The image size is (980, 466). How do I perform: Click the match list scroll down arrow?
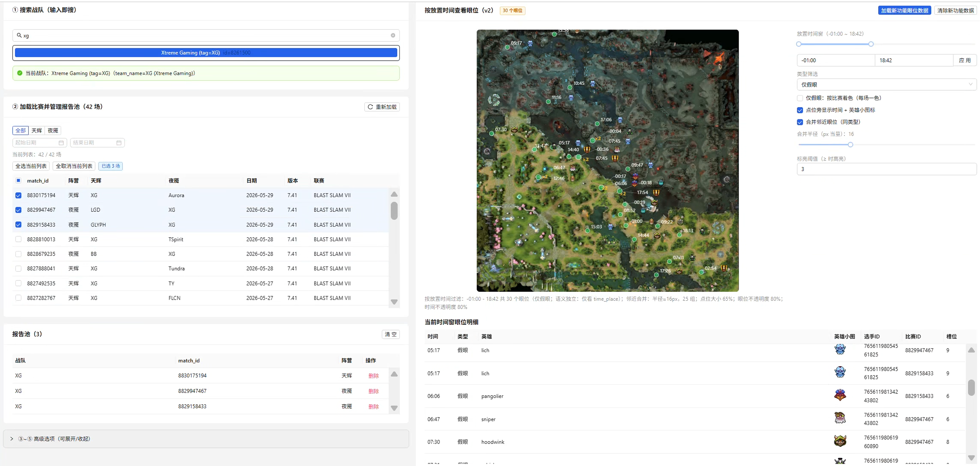(x=394, y=302)
